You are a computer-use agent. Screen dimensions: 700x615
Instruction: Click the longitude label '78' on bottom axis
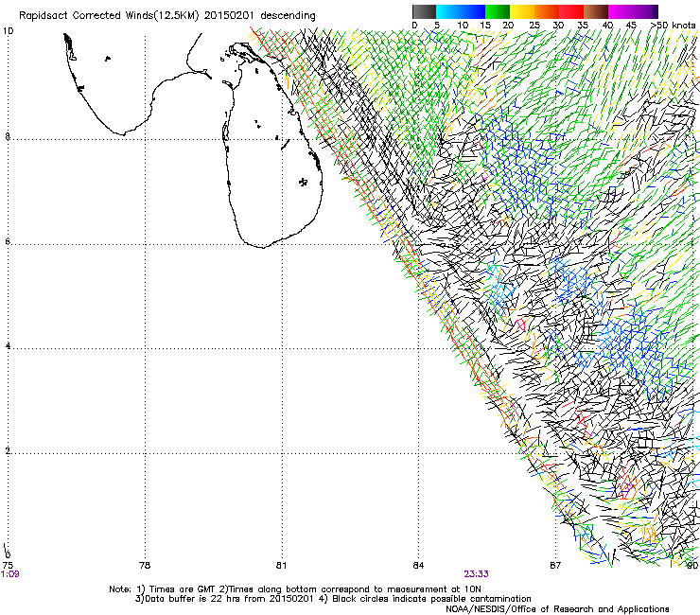(x=145, y=565)
